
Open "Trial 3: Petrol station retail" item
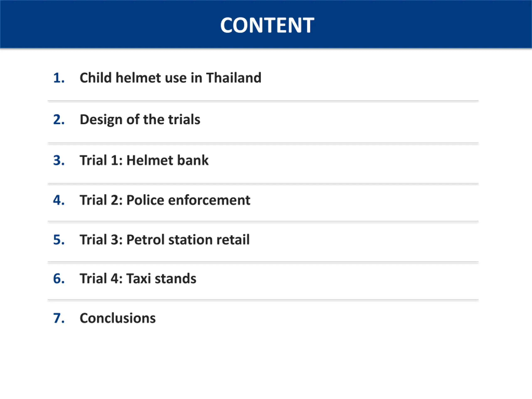coord(165,240)
